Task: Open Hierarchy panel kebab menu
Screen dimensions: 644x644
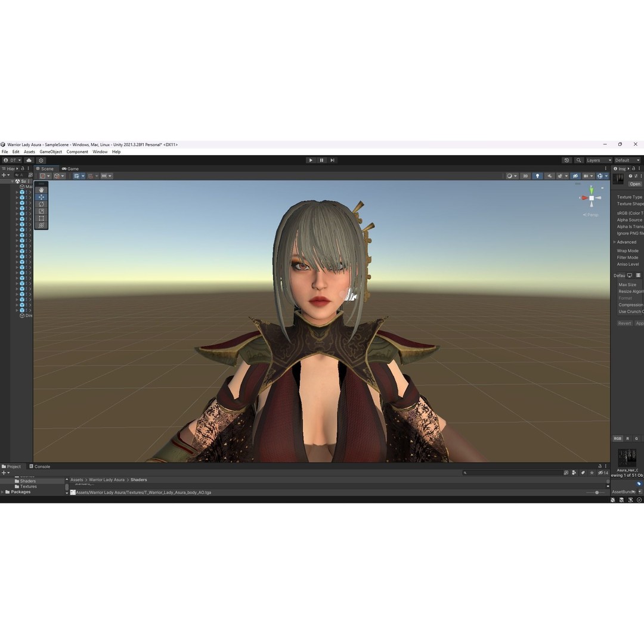Action: coord(28,168)
